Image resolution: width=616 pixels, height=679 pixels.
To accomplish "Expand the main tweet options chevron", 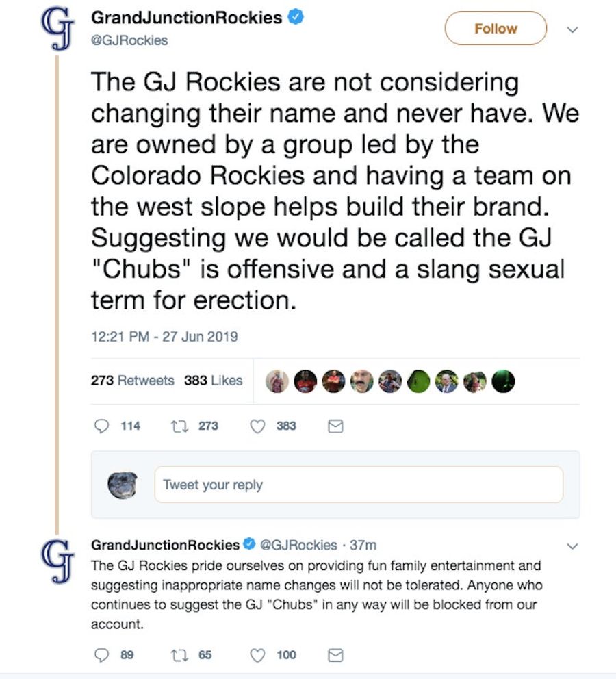I will (572, 30).
